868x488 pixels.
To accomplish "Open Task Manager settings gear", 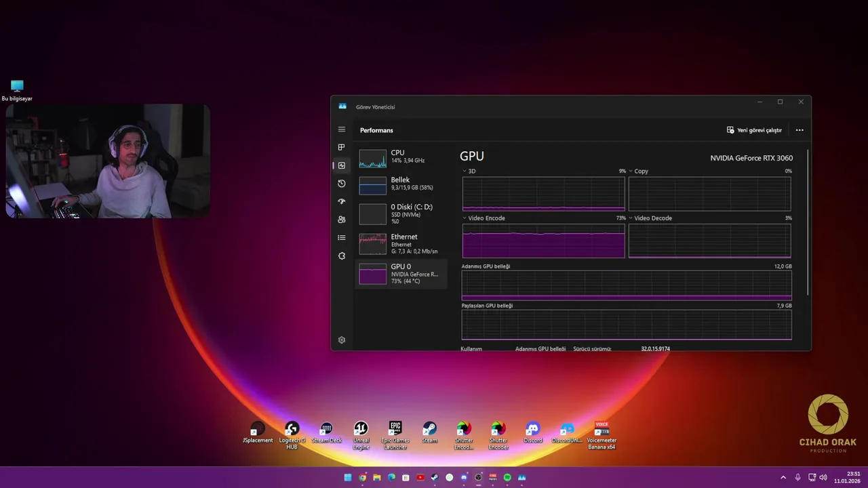I will click(x=342, y=340).
